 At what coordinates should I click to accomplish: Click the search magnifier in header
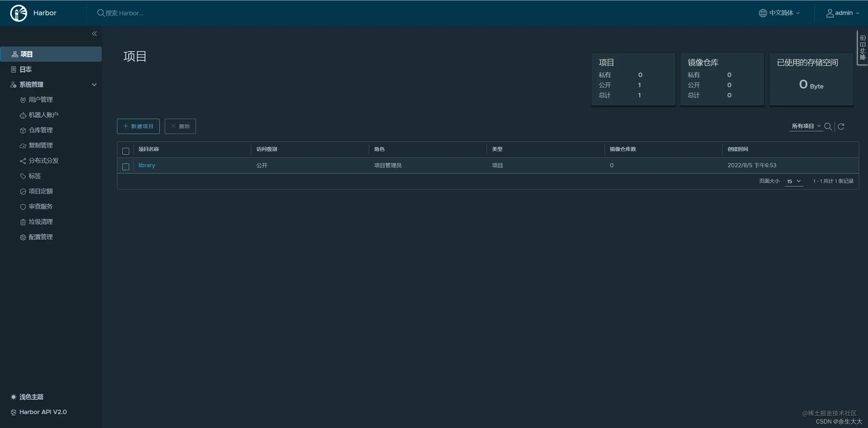(101, 13)
